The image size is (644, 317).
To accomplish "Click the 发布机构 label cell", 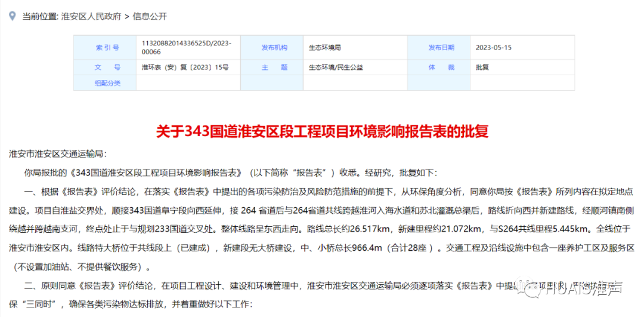I will pos(274,47).
